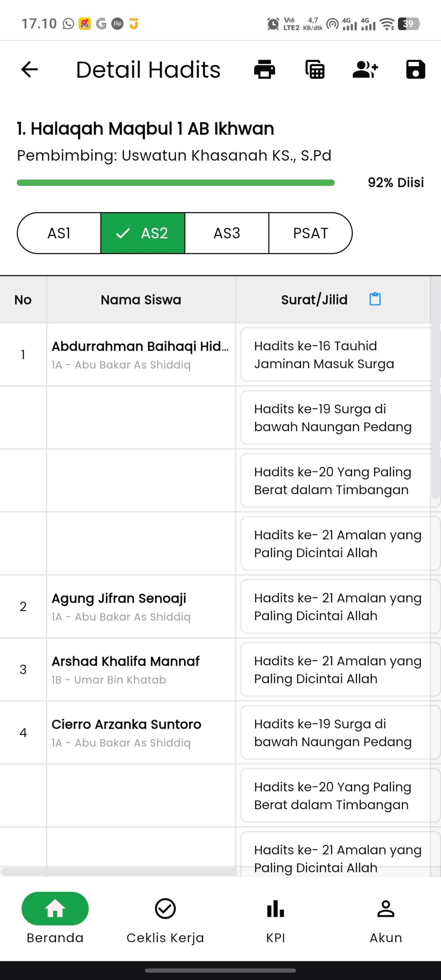Select the AS1 segment
441x980 pixels.
(x=59, y=233)
